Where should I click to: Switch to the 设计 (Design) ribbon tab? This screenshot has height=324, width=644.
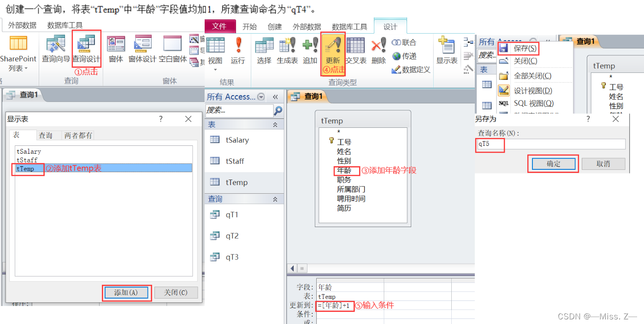(x=390, y=27)
